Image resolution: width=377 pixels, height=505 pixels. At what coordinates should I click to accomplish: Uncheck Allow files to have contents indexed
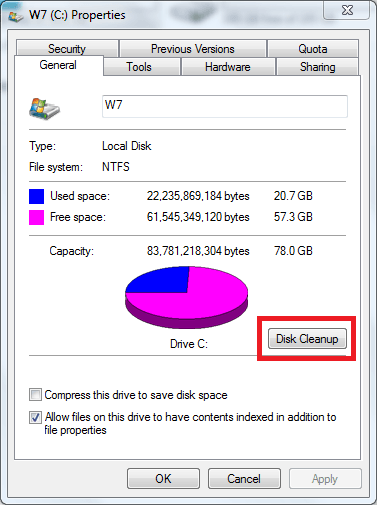point(35,417)
